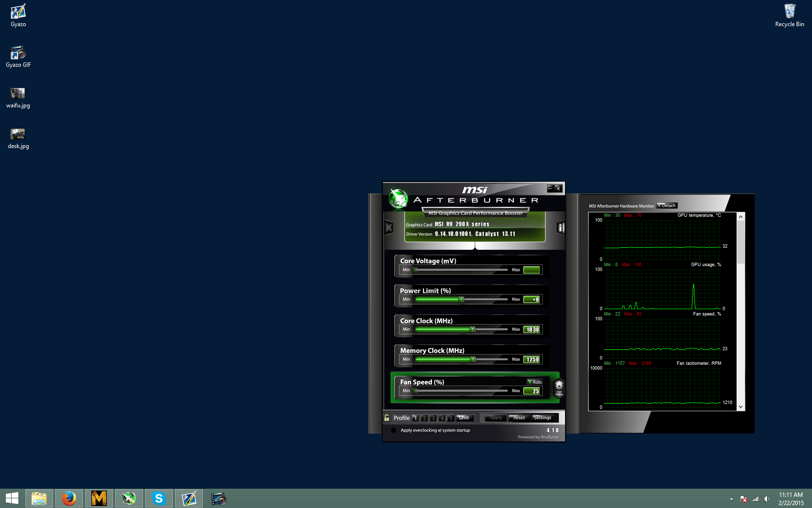Open the Gyazo GIF camera taskbar icon
The height and width of the screenshot is (508, 812).
pyautogui.click(x=219, y=498)
